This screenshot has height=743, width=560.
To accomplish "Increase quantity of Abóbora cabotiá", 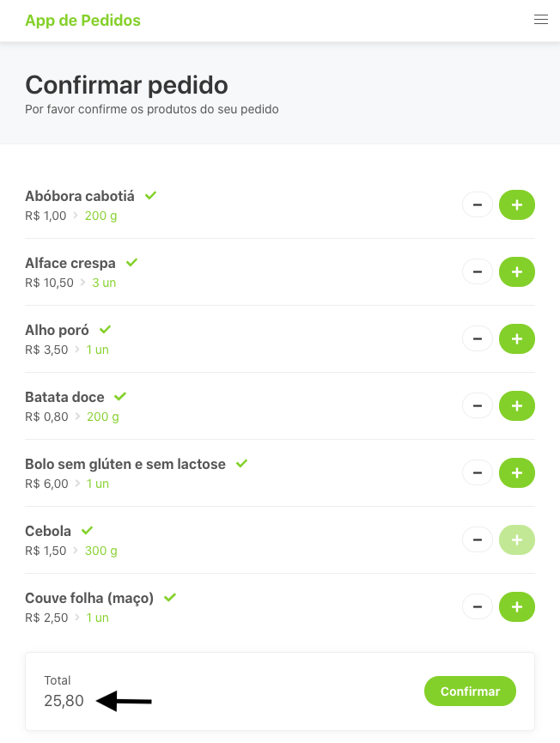I will click(x=517, y=205).
